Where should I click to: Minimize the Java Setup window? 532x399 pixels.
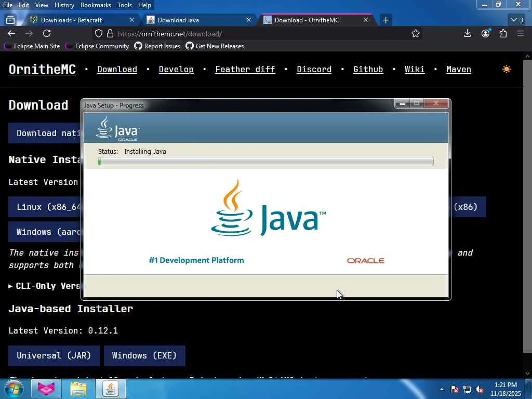click(x=403, y=103)
